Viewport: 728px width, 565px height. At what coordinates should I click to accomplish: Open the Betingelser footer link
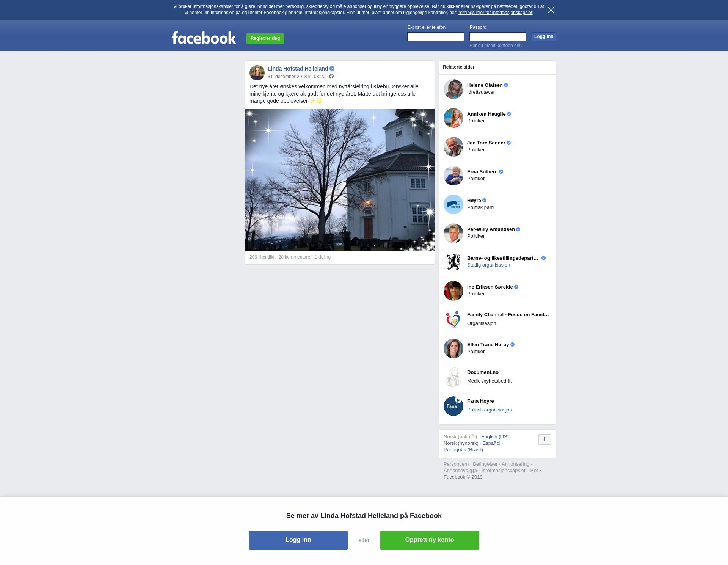(485, 464)
